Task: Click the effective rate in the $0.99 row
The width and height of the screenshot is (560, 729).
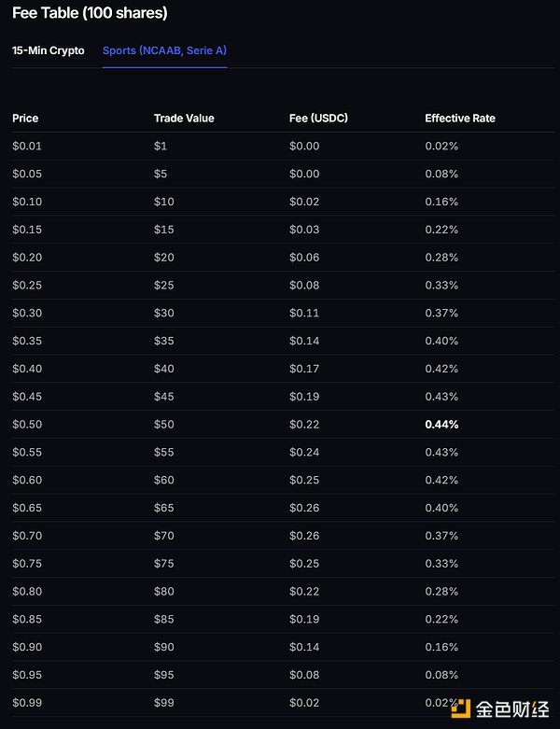Action: point(441,703)
